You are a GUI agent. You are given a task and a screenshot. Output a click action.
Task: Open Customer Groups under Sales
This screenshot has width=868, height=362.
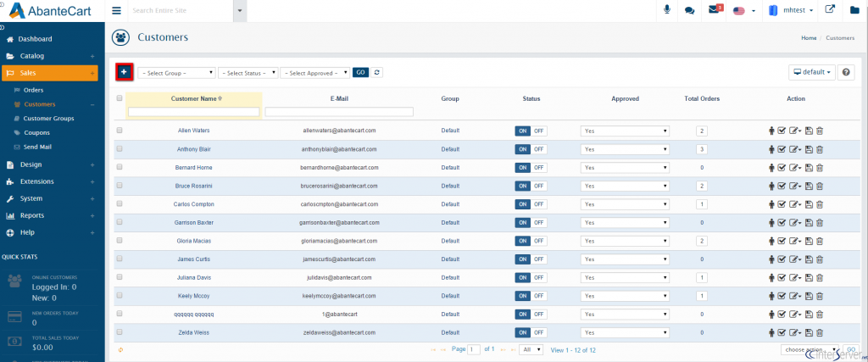click(x=48, y=119)
